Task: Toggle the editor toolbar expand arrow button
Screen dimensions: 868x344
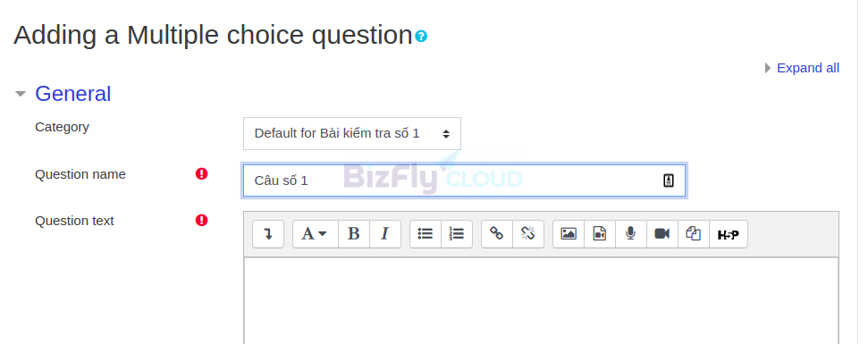Action: pyautogui.click(x=268, y=234)
